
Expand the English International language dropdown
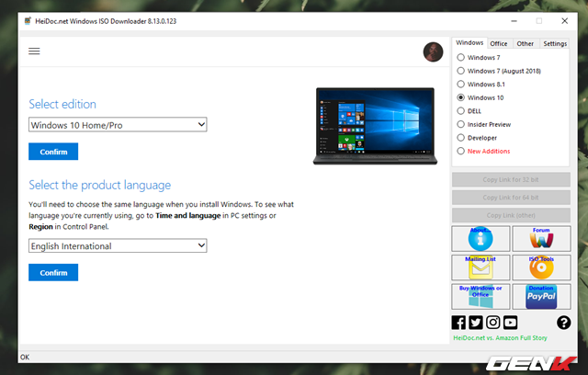tap(118, 246)
